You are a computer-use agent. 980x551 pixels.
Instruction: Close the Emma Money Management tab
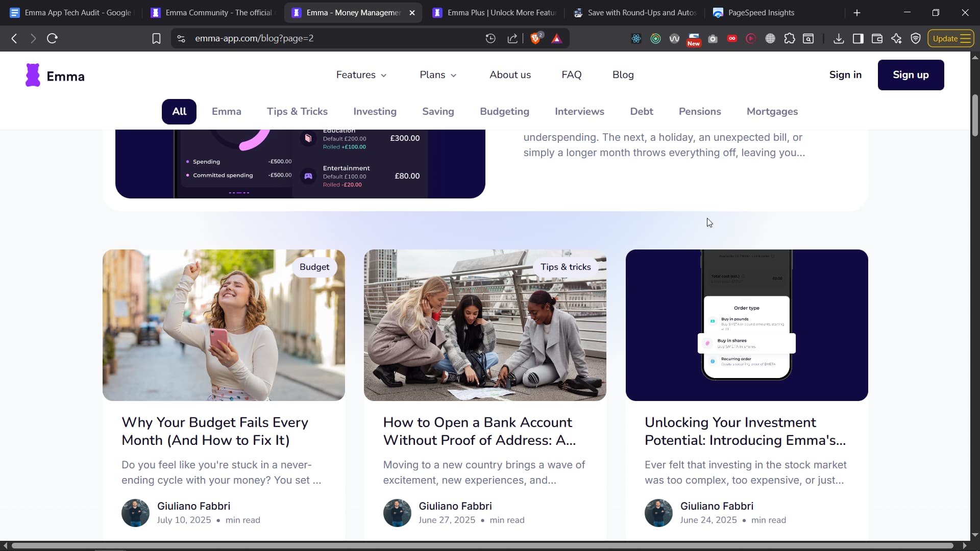(x=412, y=13)
